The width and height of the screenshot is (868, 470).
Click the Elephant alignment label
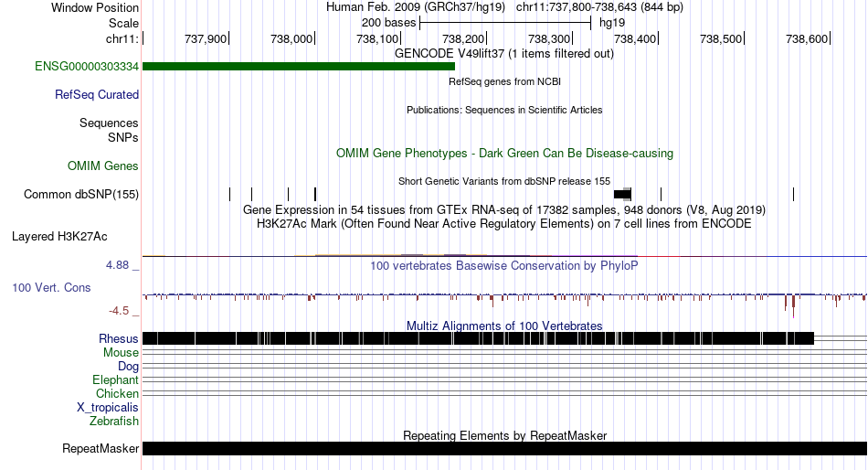116,380
